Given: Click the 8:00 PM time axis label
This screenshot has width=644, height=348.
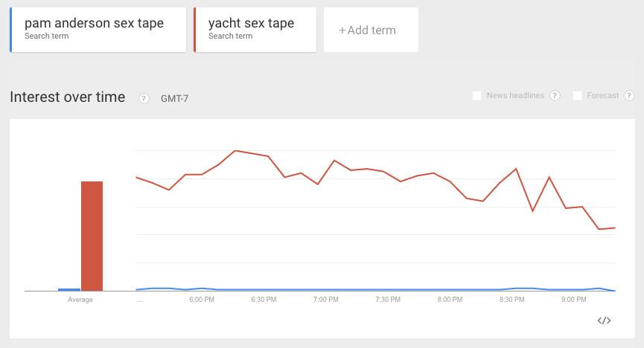Looking at the screenshot, I should click(450, 300).
